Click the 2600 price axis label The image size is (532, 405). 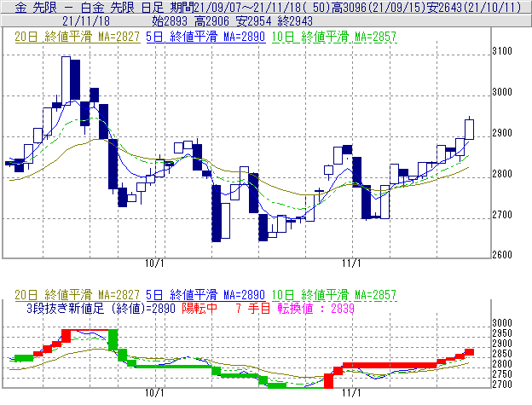click(x=502, y=255)
